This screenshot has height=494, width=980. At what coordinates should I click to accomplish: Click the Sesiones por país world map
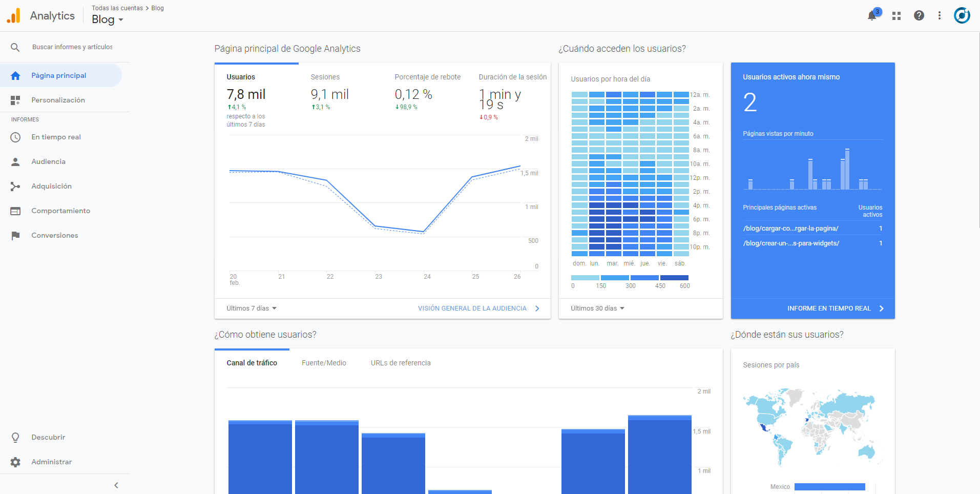click(812, 427)
